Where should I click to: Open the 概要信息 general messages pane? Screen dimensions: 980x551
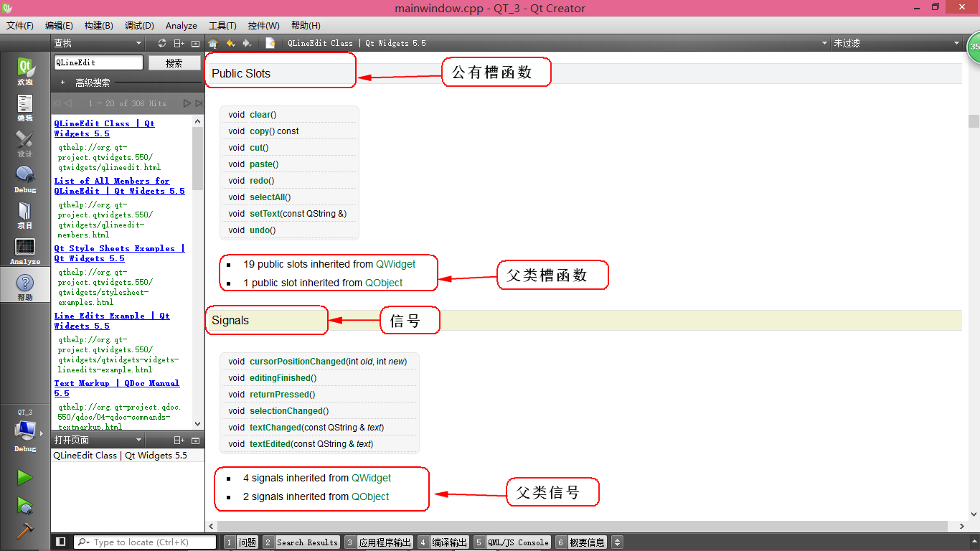coord(581,542)
